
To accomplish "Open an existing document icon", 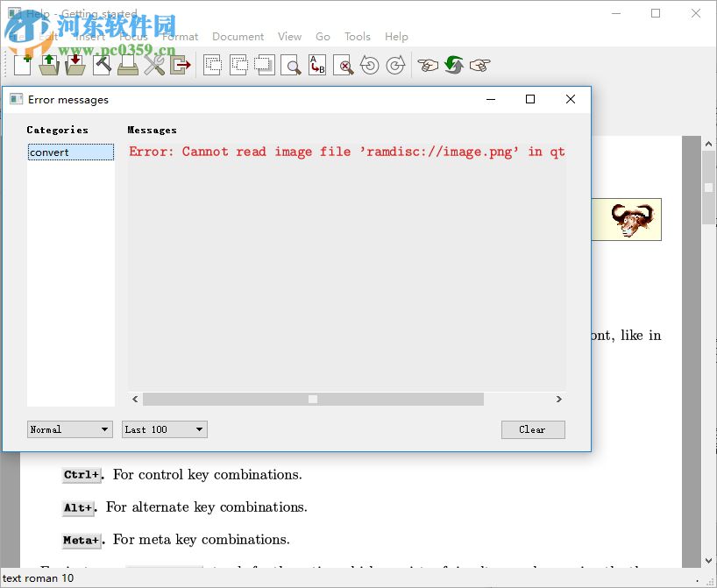I will pyautogui.click(x=48, y=65).
